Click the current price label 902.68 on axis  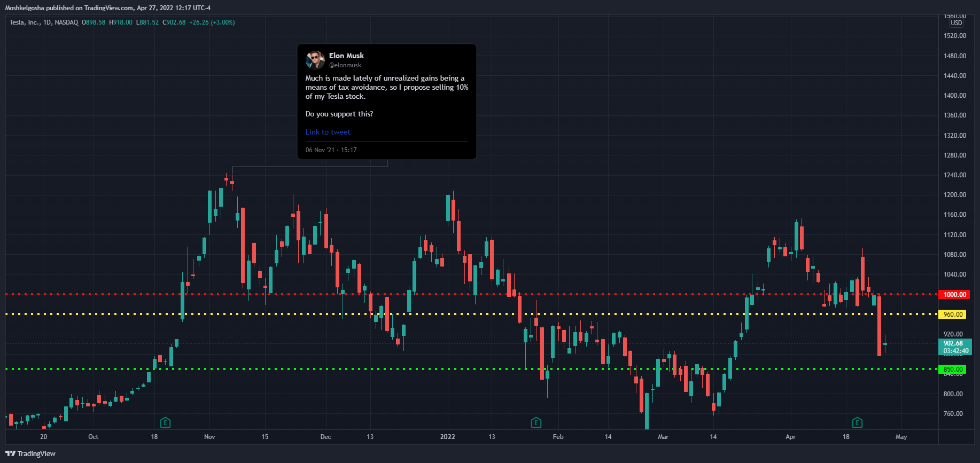tap(953, 343)
